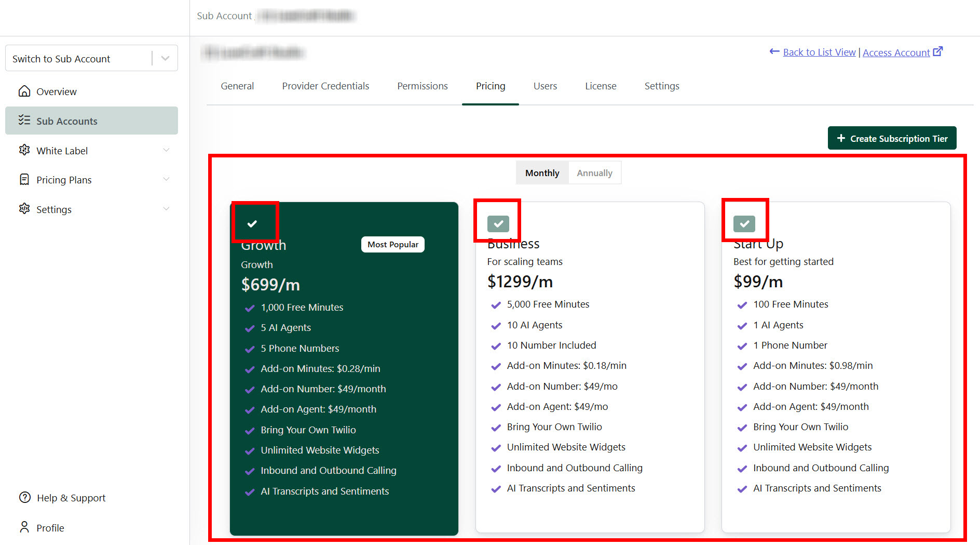Expand the sidebar Settings chevron
The height and width of the screenshot is (545, 980).
pyautogui.click(x=166, y=209)
